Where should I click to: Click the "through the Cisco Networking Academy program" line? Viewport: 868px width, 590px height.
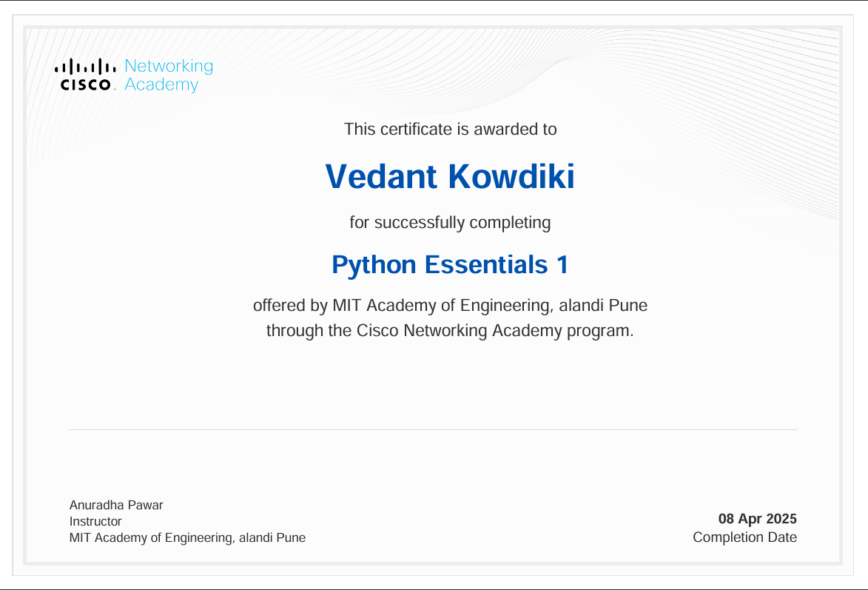pyautogui.click(x=450, y=330)
